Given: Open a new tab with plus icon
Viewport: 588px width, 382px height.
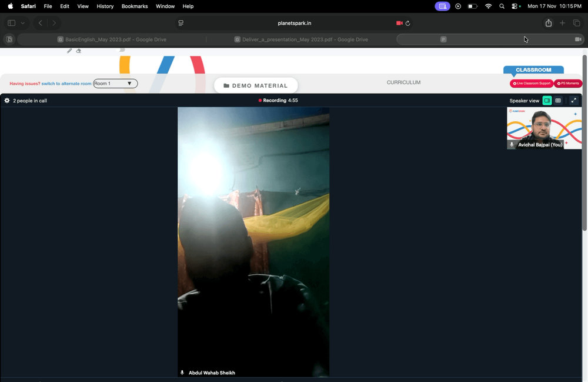Looking at the screenshot, I should [562, 23].
